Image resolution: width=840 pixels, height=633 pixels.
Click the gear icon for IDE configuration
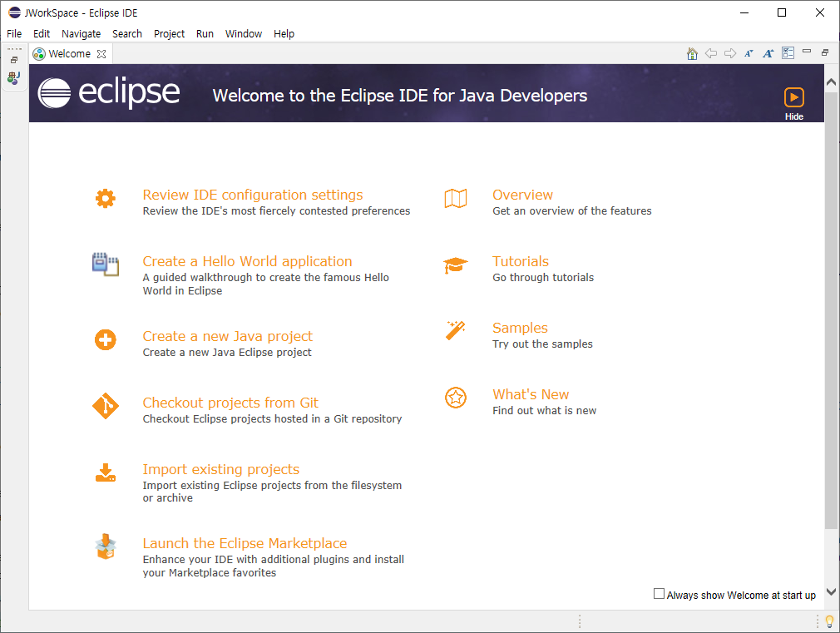pyautogui.click(x=106, y=198)
